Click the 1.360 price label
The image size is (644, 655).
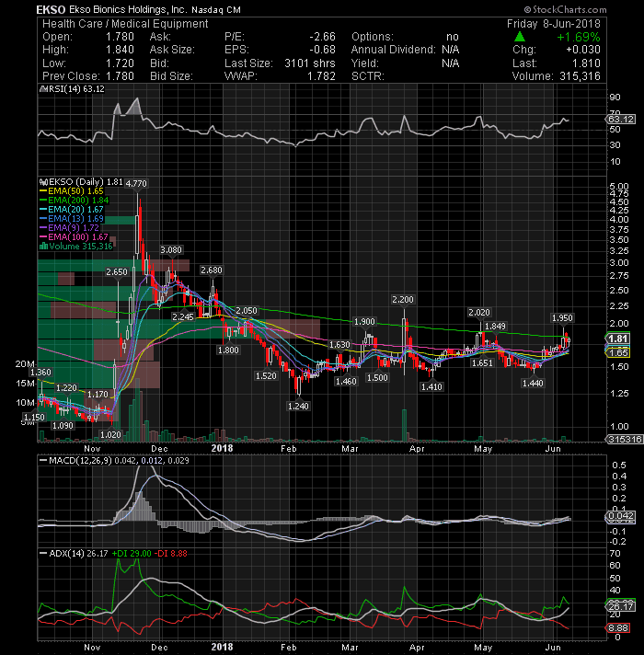(40, 373)
